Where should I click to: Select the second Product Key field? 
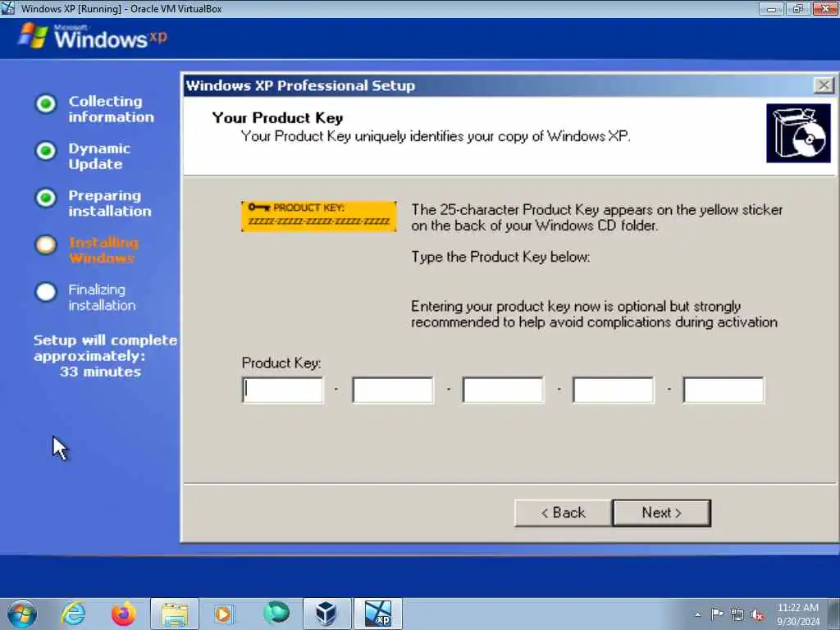click(393, 390)
